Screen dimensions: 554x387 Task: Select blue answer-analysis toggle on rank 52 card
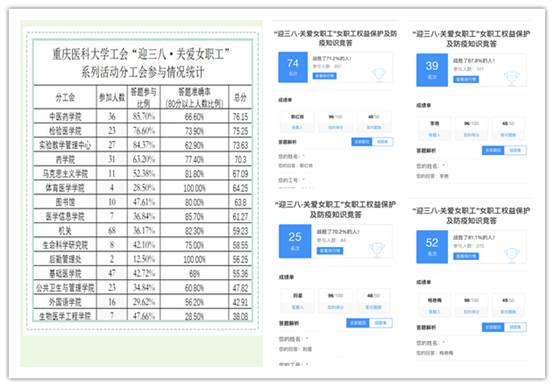(x=493, y=327)
